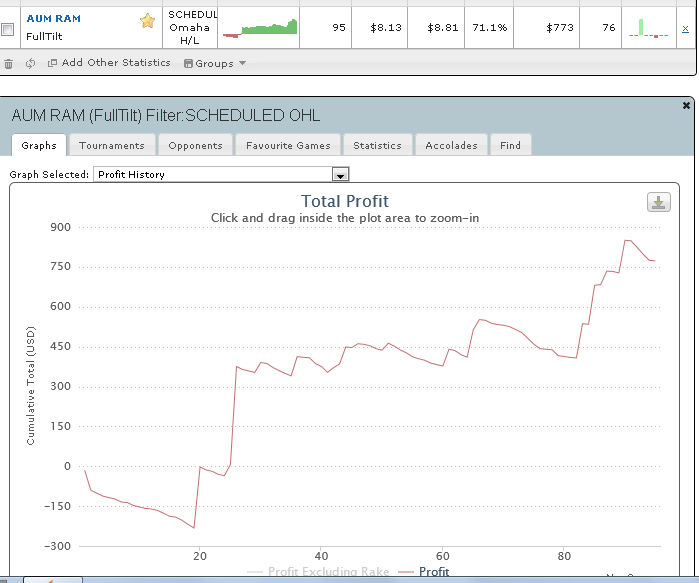Open the Favourite Games tab
This screenshot has width=699, height=583.
[x=288, y=145]
